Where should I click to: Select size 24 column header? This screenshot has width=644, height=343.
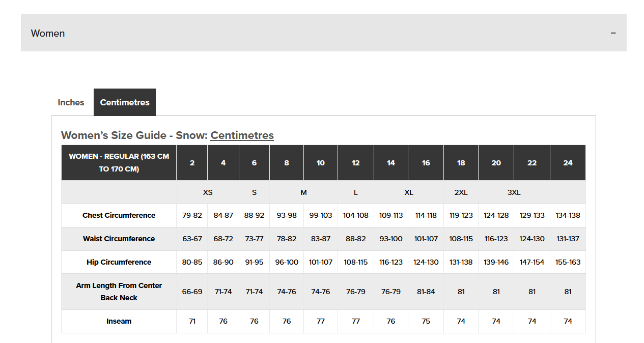coord(568,163)
